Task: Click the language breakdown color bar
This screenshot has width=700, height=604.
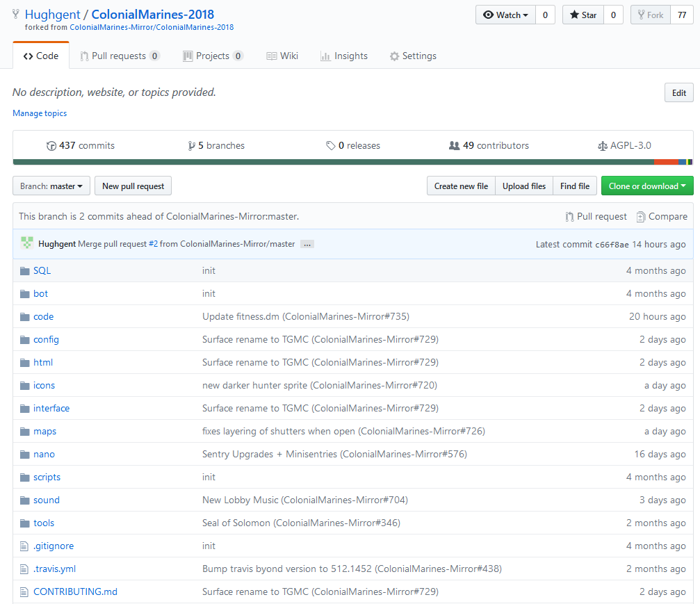Action: (x=352, y=162)
